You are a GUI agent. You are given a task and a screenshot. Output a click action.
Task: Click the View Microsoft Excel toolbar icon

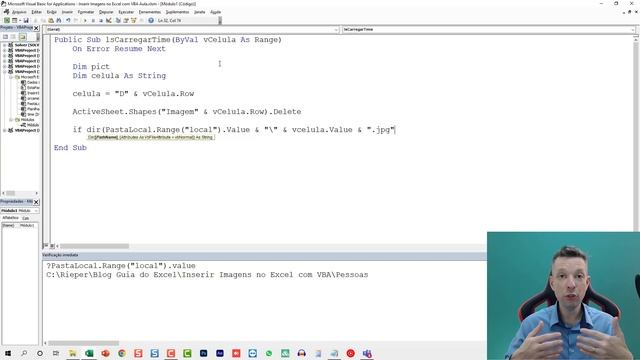[7, 20]
